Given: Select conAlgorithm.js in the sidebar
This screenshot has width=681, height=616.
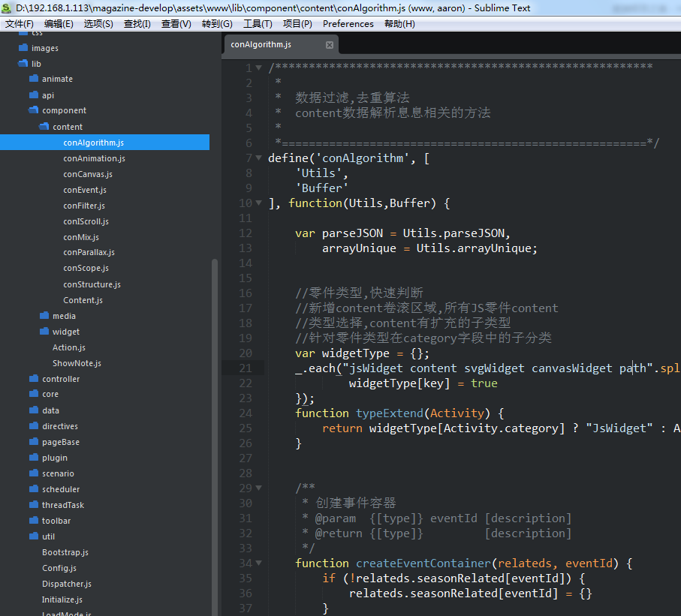Looking at the screenshot, I should click(x=104, y=143).
